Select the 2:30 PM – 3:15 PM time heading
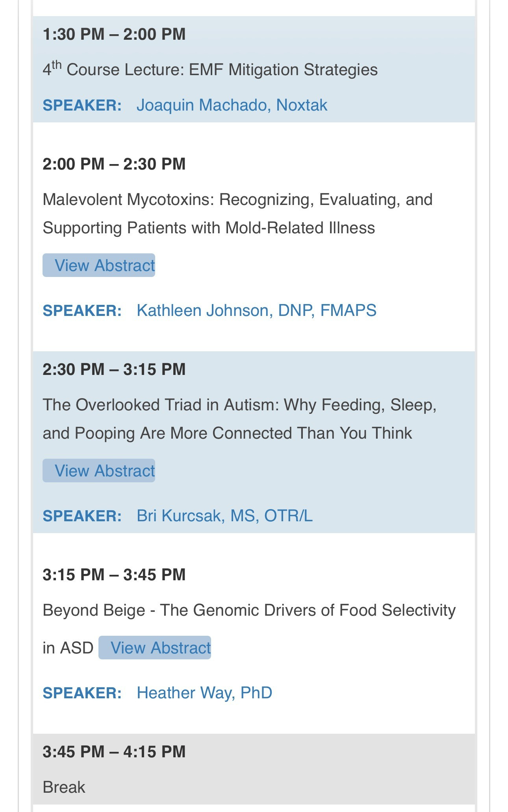Screen dimensions: 508x812 point(114,369)
